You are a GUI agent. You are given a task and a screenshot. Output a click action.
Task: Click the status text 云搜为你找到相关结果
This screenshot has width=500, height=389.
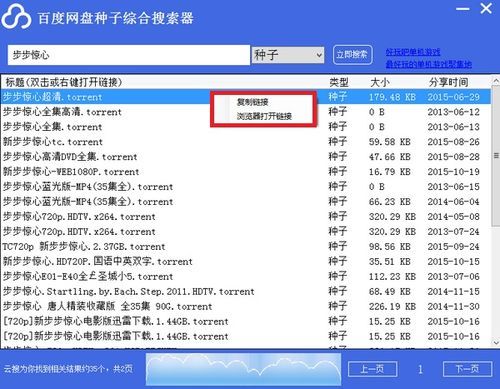(x=68, y=369)
